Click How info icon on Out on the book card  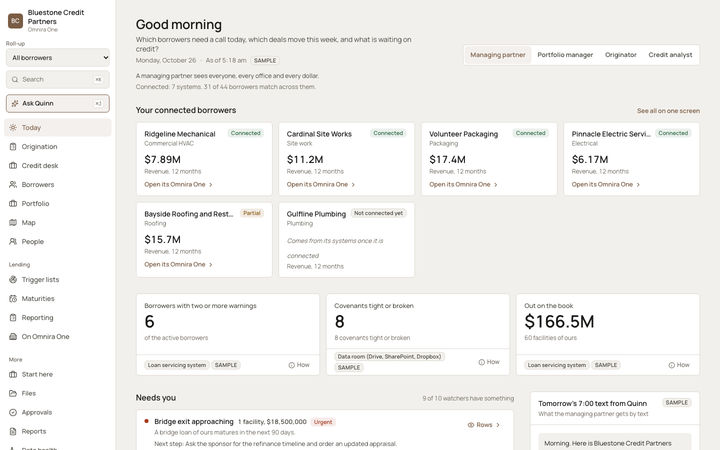[x=672, y=365]
